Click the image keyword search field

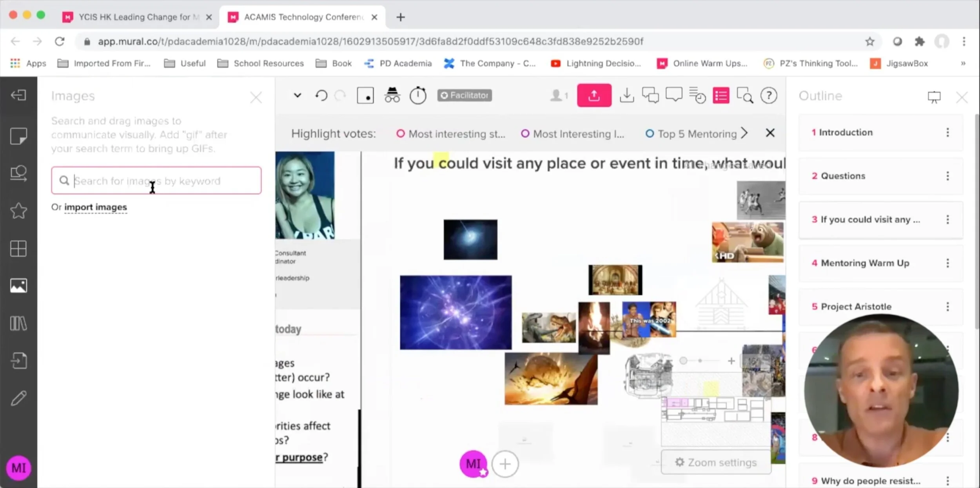click(x=157, y=181)
